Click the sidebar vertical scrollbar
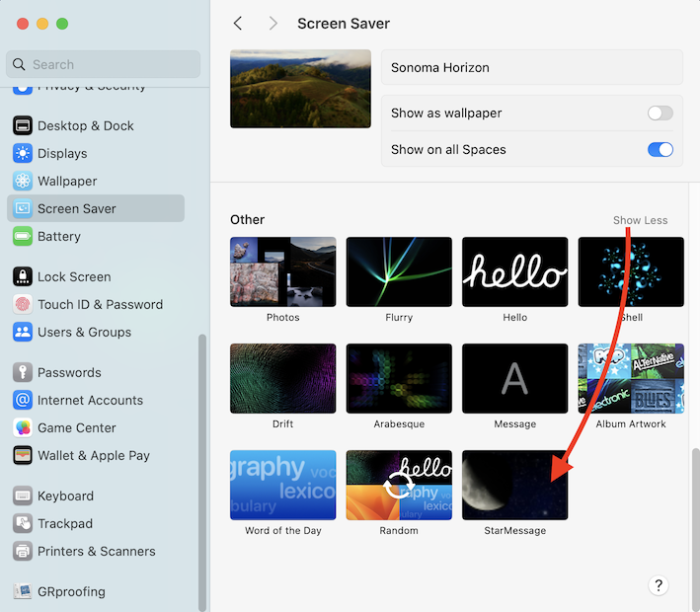The image size is (700, 612). [202, 472]
